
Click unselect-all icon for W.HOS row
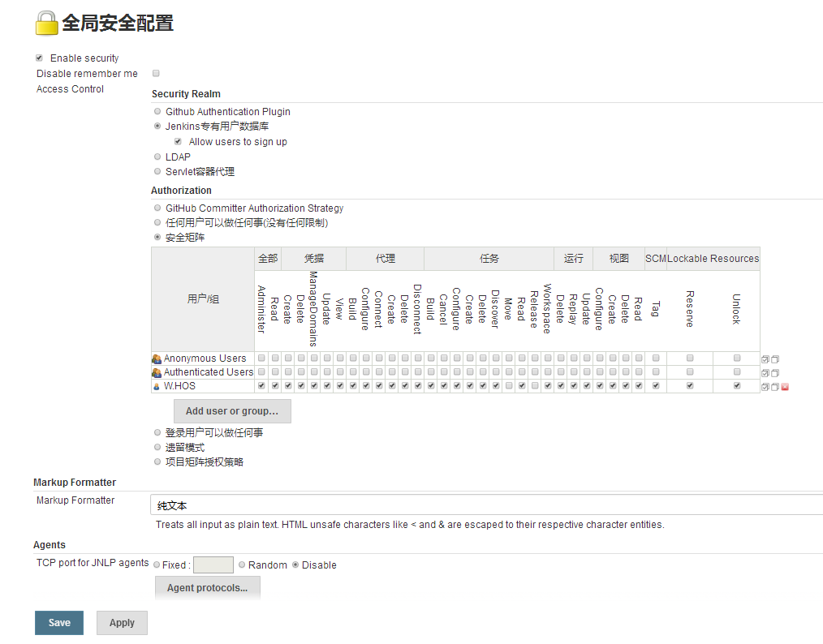775,387
